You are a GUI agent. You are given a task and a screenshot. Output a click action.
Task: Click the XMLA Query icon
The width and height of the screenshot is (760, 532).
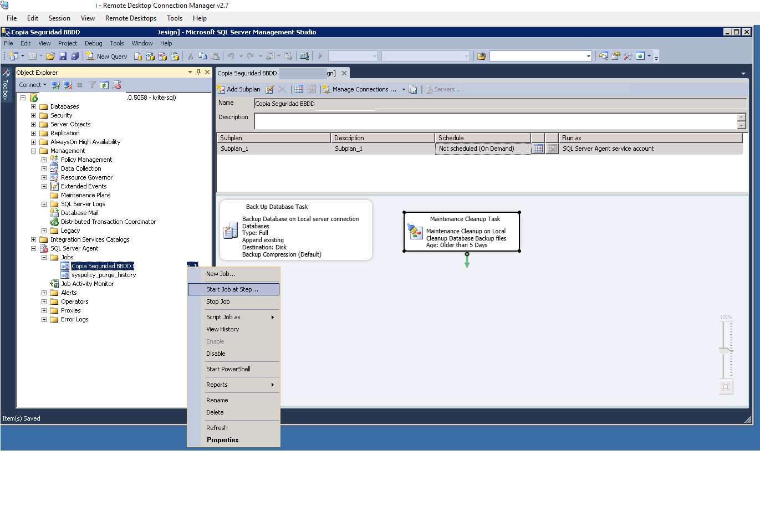click(175, 56)
